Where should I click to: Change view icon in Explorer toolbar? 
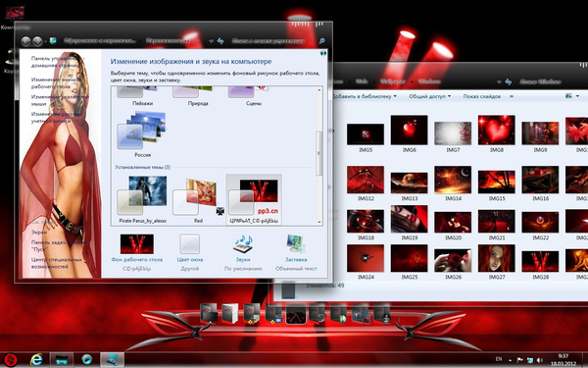(x=567, y=96)
